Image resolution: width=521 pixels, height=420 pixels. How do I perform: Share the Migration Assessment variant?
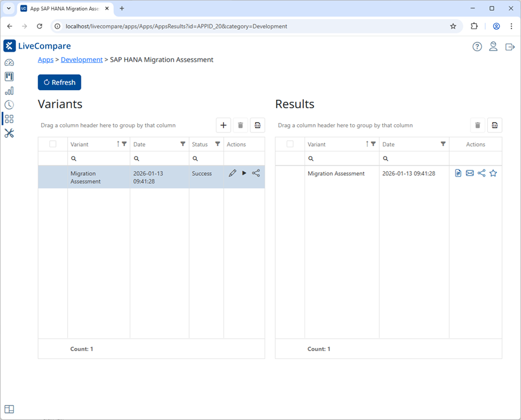256,173
